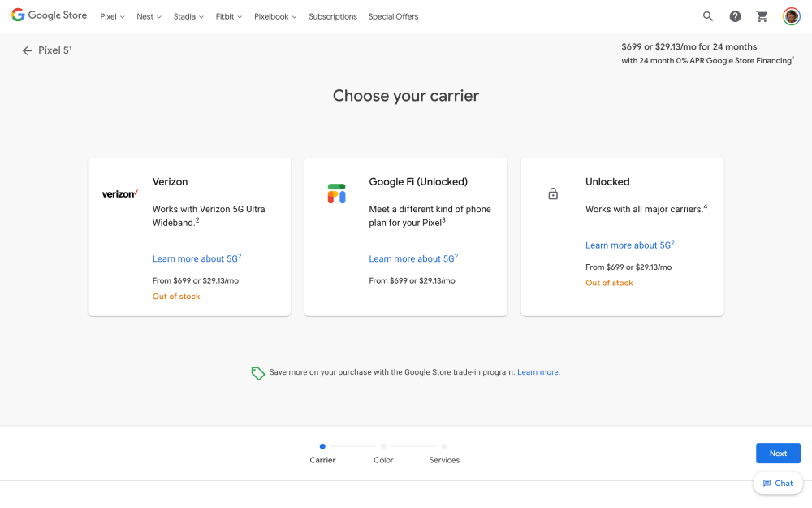812x508 pixels.
Task: Open the search icon in header
Action: (708, 16)
